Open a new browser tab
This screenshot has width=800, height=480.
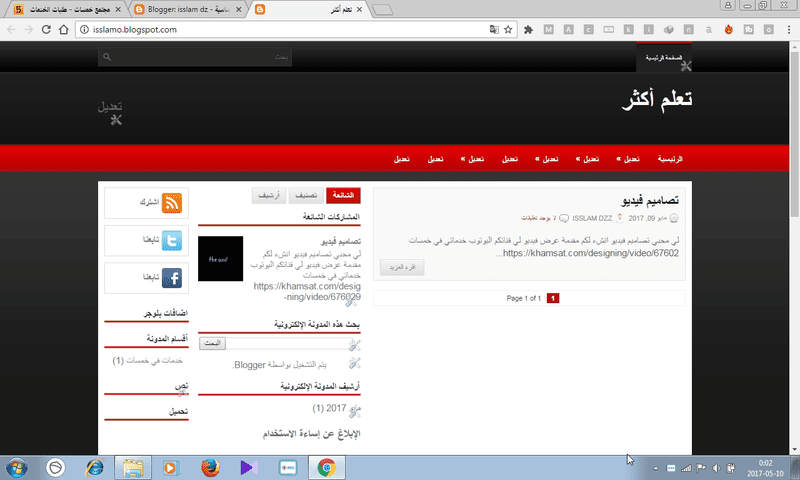tap(383, 10)
